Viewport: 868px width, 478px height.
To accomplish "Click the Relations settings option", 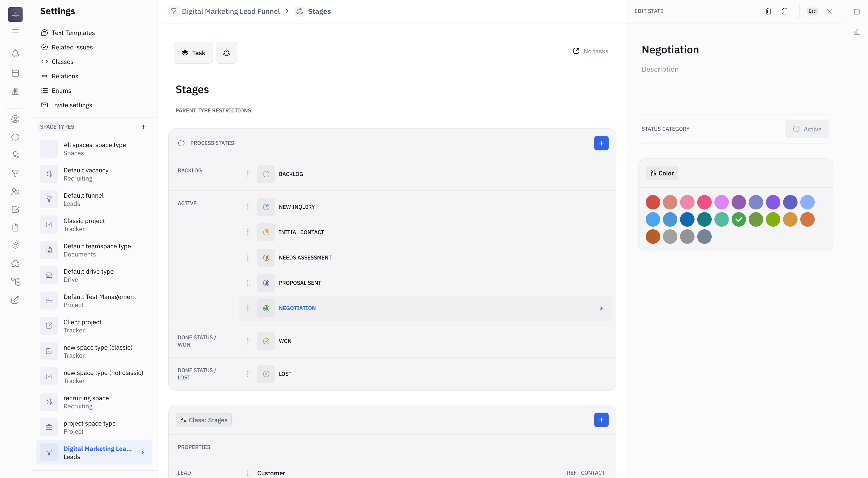I will point(65,76).
